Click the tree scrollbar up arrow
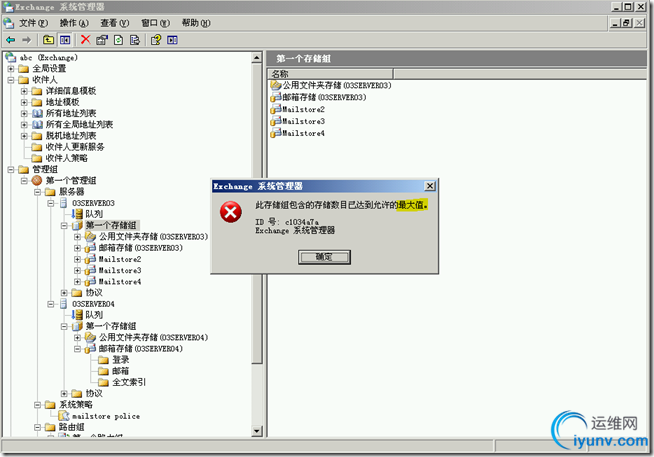The width and height of the screenshot is (654, 457). tap(257, 58)
